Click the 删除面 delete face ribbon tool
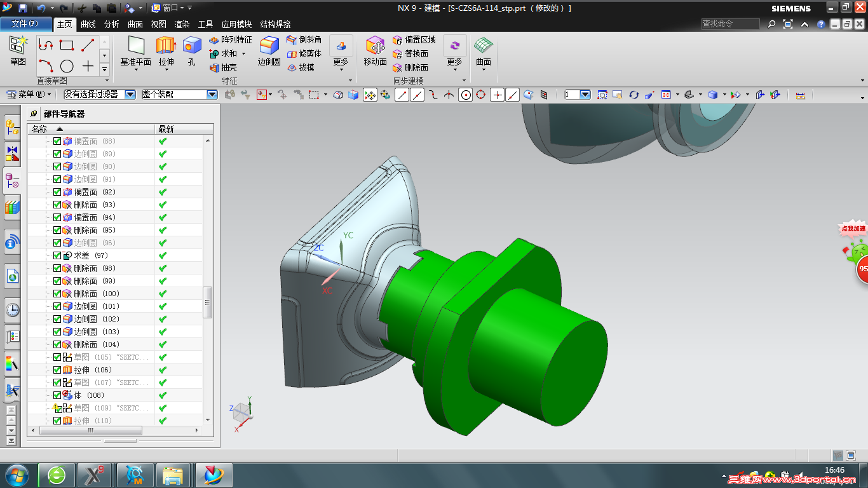The width and height of the screenshot is (868, 488). [x=410, y=67]
